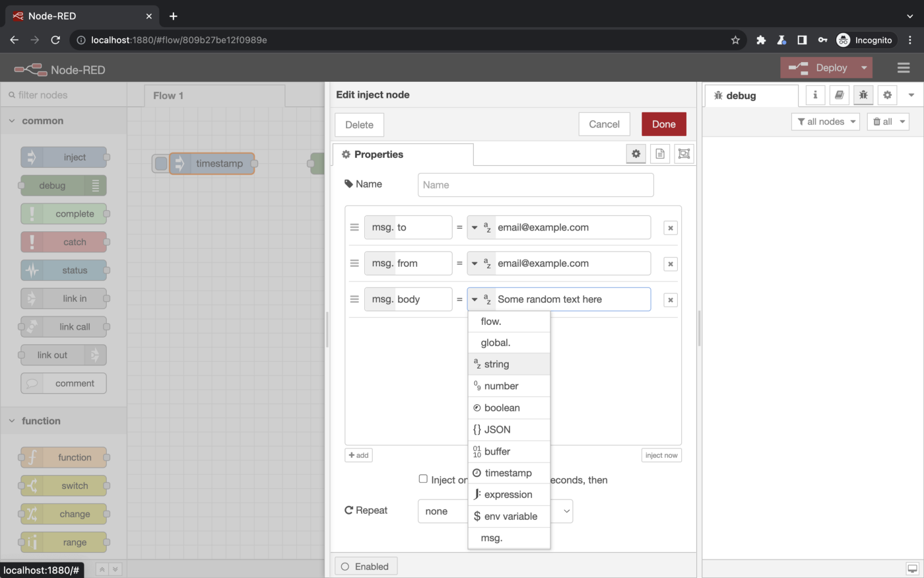Viewport: 924px width, 578px height.
Task: Collapse the common palette category
Action: pos(12,121)
